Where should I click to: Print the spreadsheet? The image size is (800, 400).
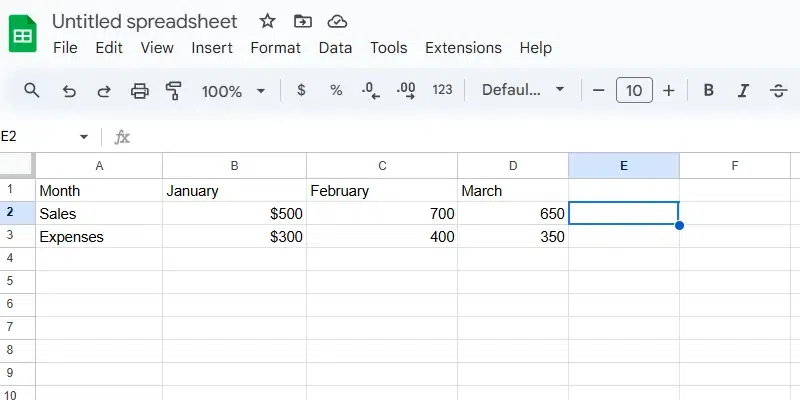coord(140,91)
